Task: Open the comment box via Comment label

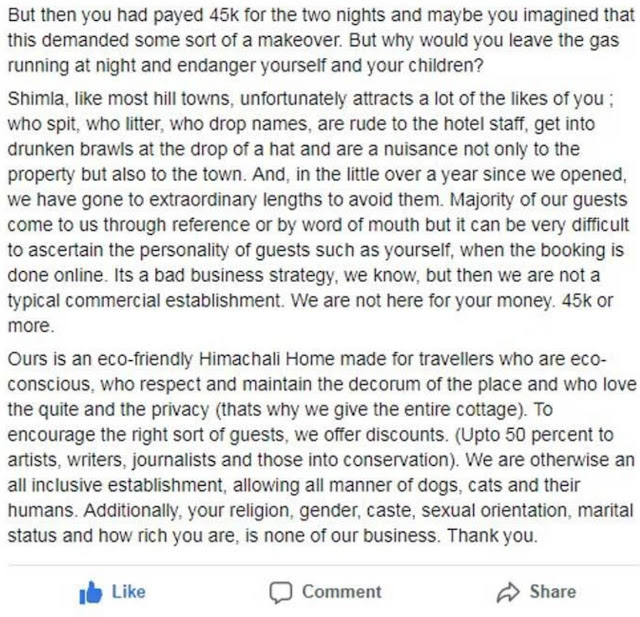Action: [341, 592]
